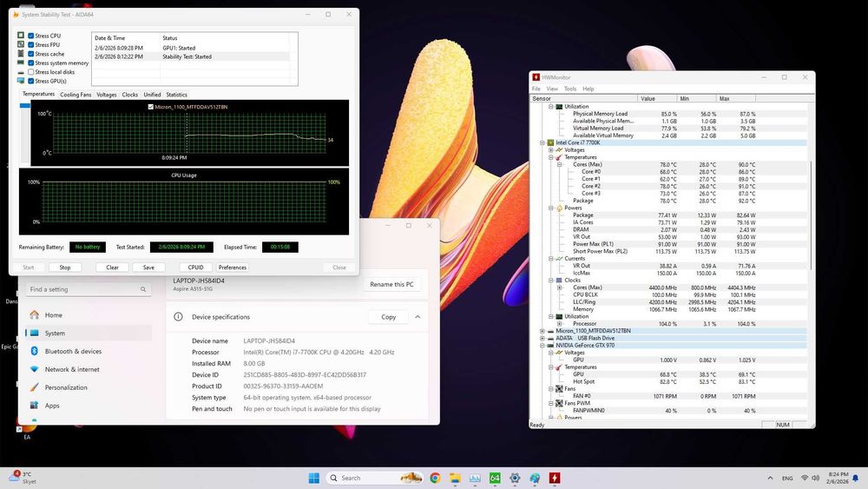Click the Rename this PC button
Screen dimensions: 868x489
click(x=391, y=284)
